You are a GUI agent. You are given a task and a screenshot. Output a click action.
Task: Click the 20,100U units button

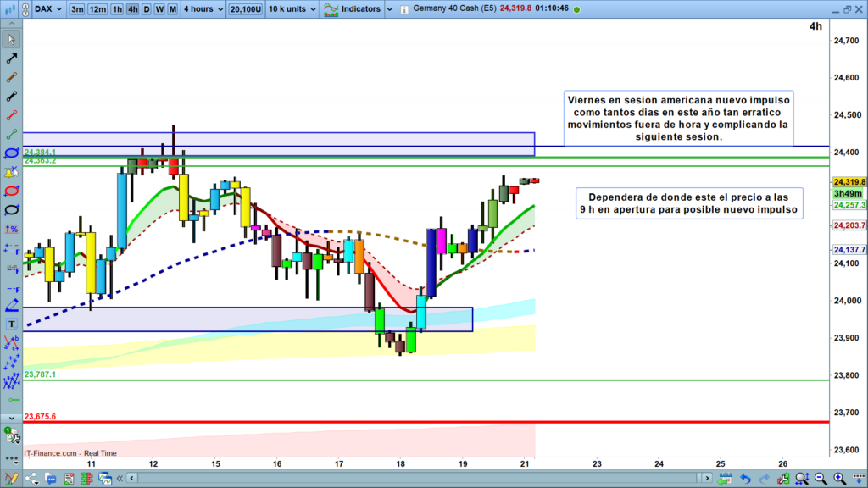(x=245, y=9)
